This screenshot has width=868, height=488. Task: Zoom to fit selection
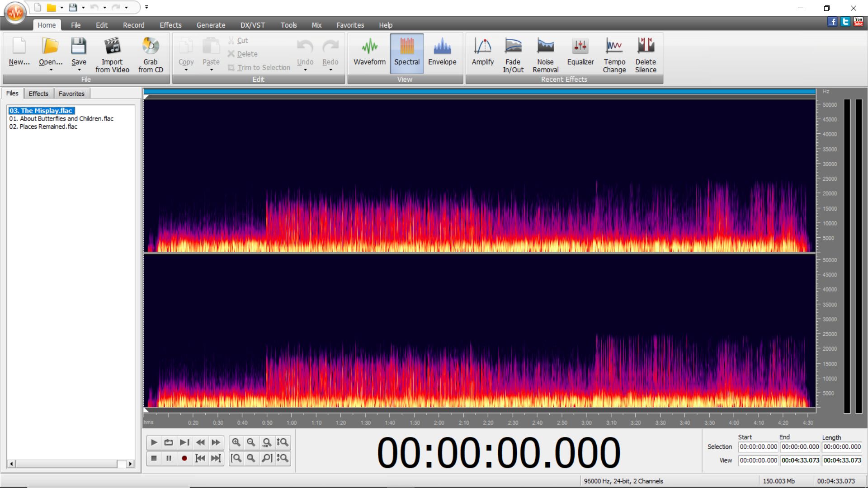coord(251,458)
